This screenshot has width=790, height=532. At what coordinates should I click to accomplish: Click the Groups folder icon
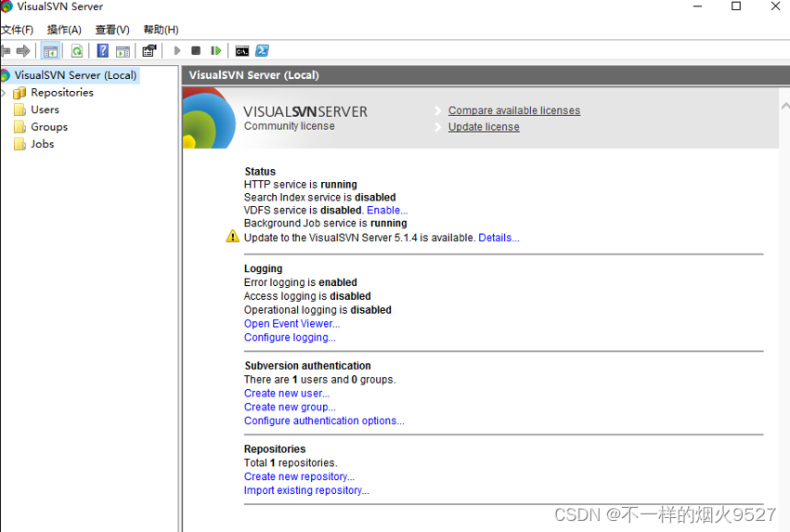[x=19, y=127]
